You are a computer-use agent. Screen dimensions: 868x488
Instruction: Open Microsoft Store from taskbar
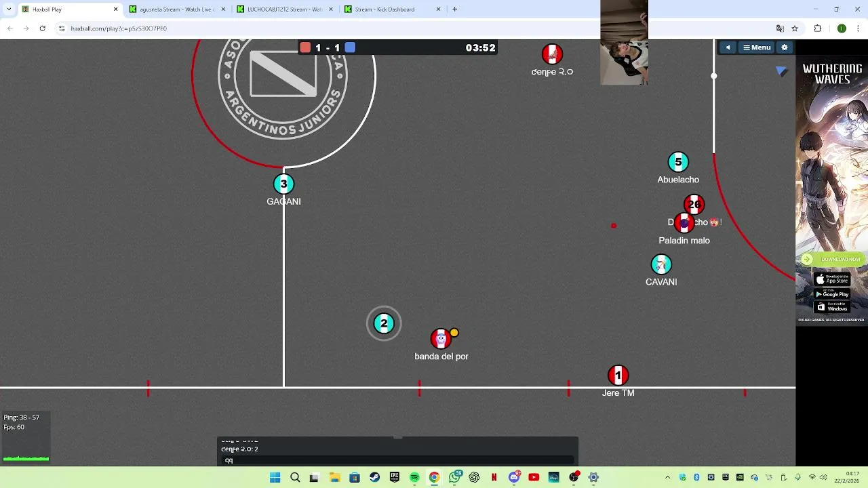click(x=354, y=477)
